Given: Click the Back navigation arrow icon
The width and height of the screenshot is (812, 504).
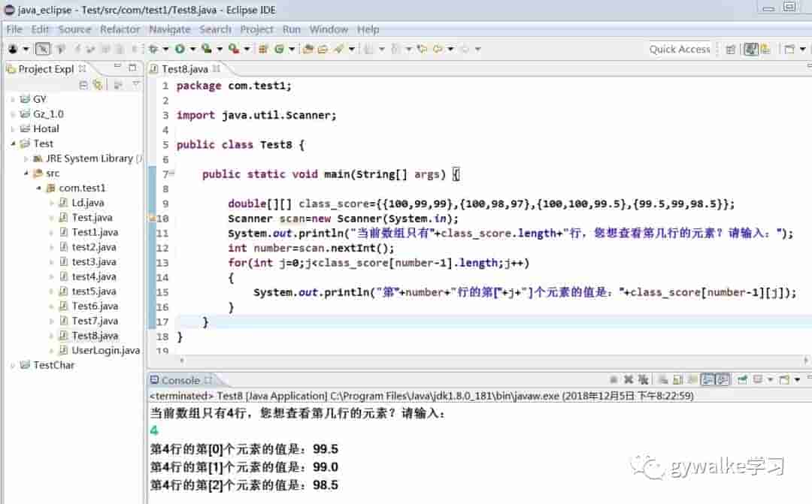Looking at the screenshot, I should click(438, 49).
